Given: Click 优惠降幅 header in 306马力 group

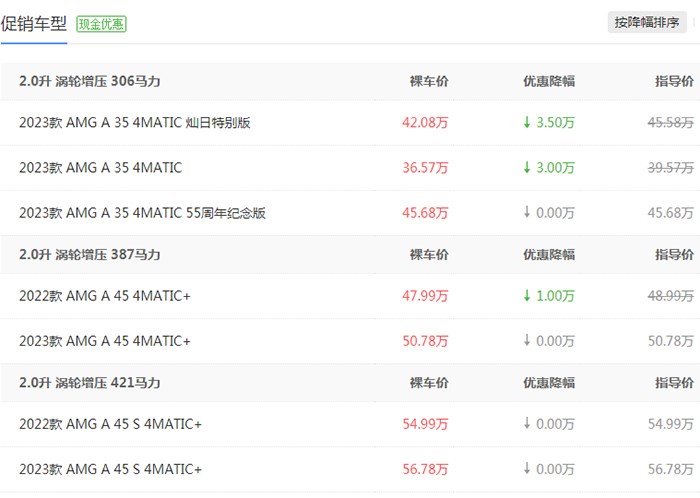Looking at the screenshot, I should [549, 81].
